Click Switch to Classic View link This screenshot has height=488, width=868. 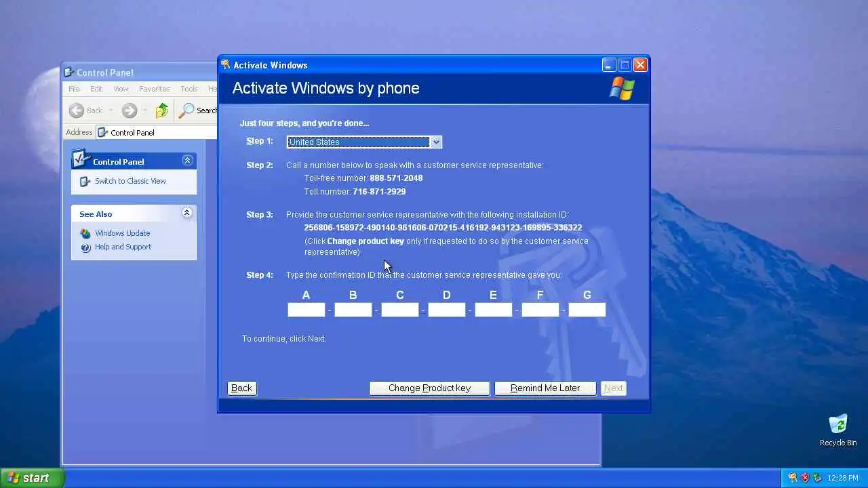[130, 181]
